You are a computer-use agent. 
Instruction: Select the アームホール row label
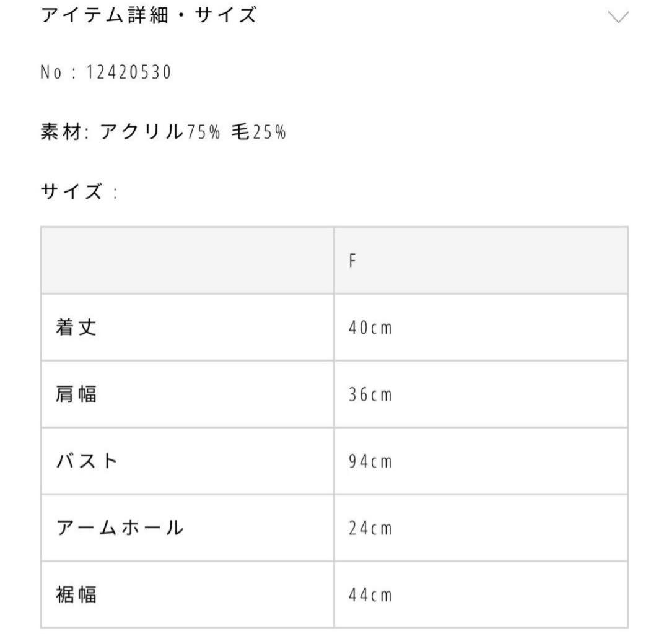pyautogui.click(x=120, y=528)
